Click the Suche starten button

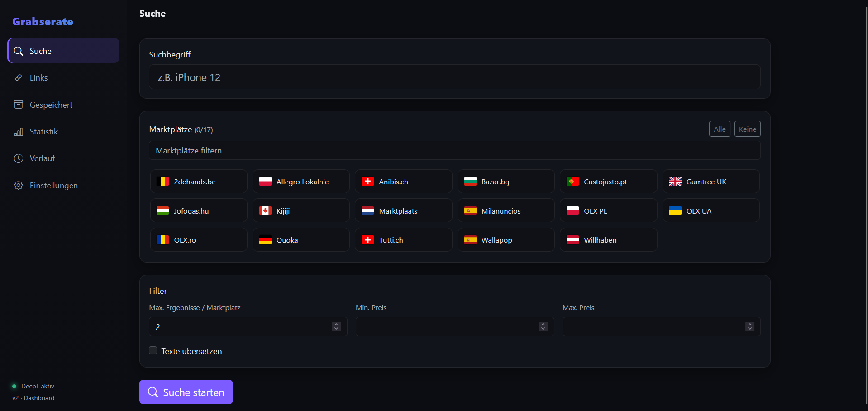[x=186, y=392]
